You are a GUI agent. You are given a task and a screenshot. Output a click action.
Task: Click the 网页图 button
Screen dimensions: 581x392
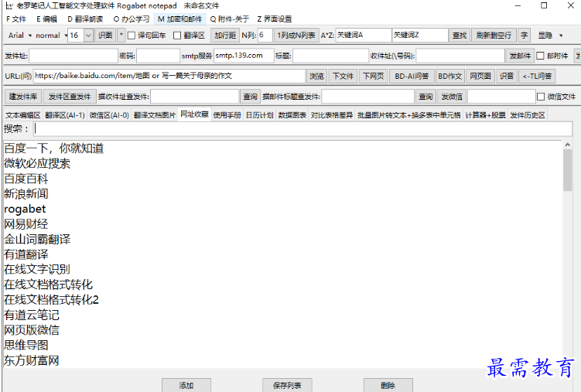[480, 77]
